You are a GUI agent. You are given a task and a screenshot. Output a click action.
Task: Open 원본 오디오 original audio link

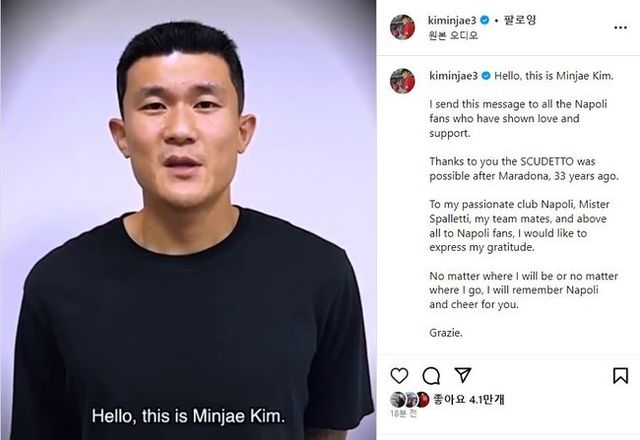(x=453, y=36)
